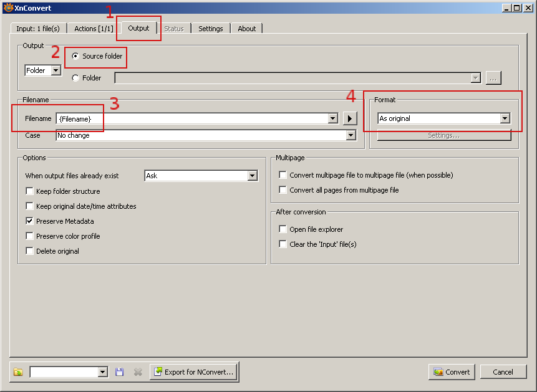Expand the Filename pattern dropdown
537x392 pixels.
click(333, 118)
